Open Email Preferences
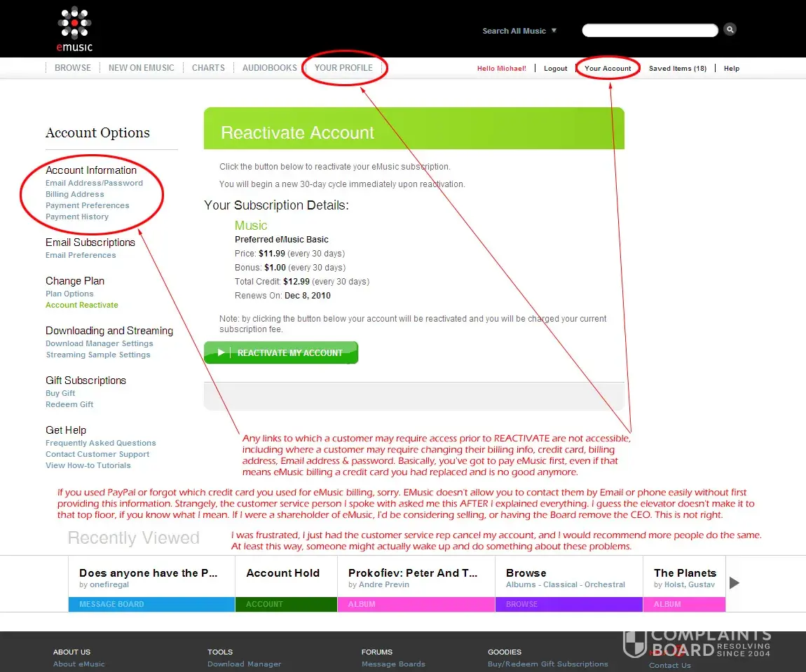The height and width of the screenshot is (672, 806). coord(81,255)
